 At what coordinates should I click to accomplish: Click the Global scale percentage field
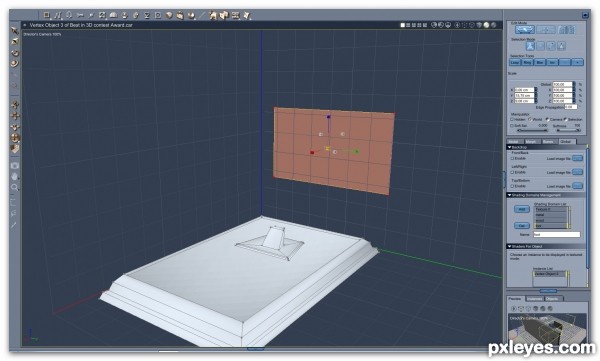562,84
